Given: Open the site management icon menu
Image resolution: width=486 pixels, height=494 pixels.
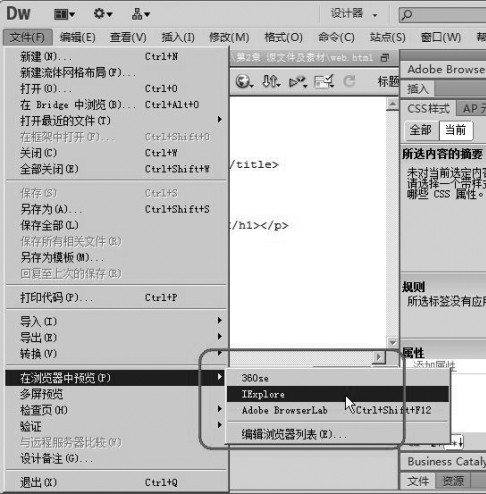Looking at the screenshot, I should click(140, 14).
